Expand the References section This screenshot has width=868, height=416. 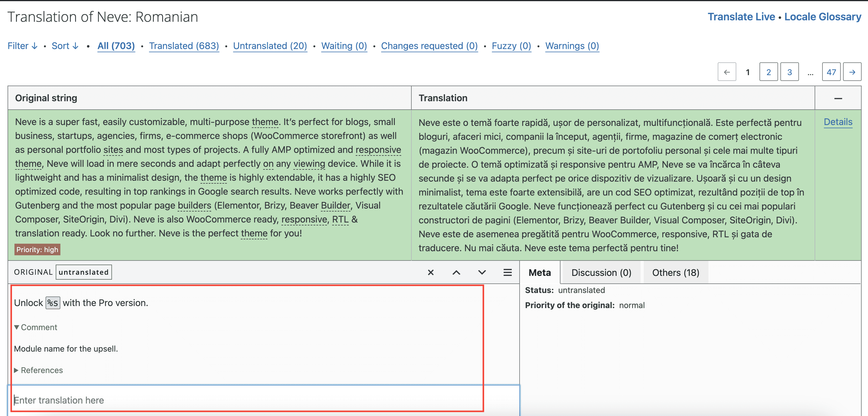pos(17,370)
